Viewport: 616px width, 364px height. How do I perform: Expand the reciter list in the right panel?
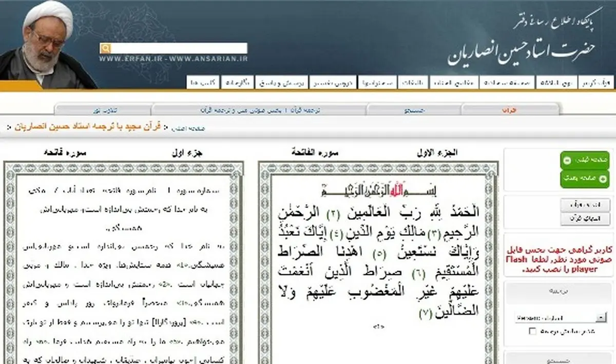[560, 317]
